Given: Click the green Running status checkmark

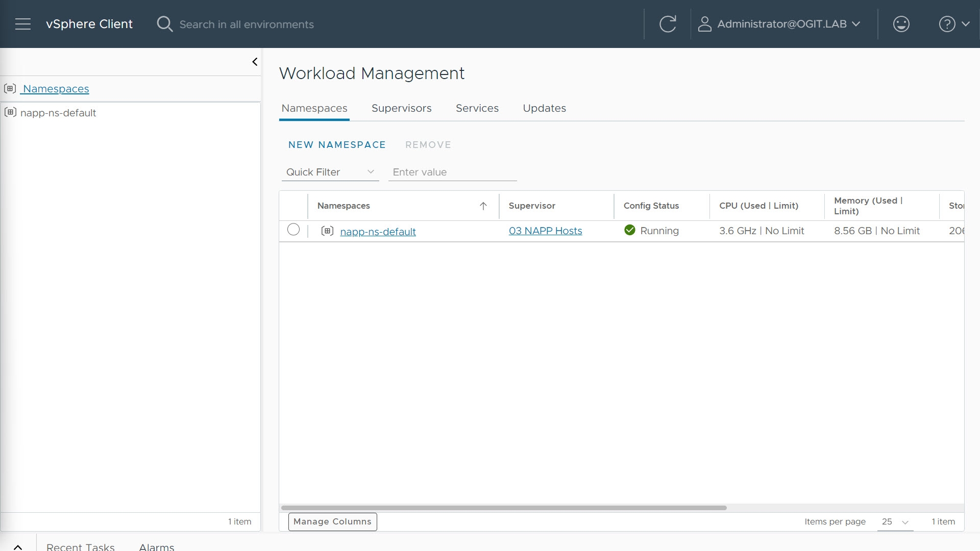Looking at the screenshot, I should click(629, 230).
